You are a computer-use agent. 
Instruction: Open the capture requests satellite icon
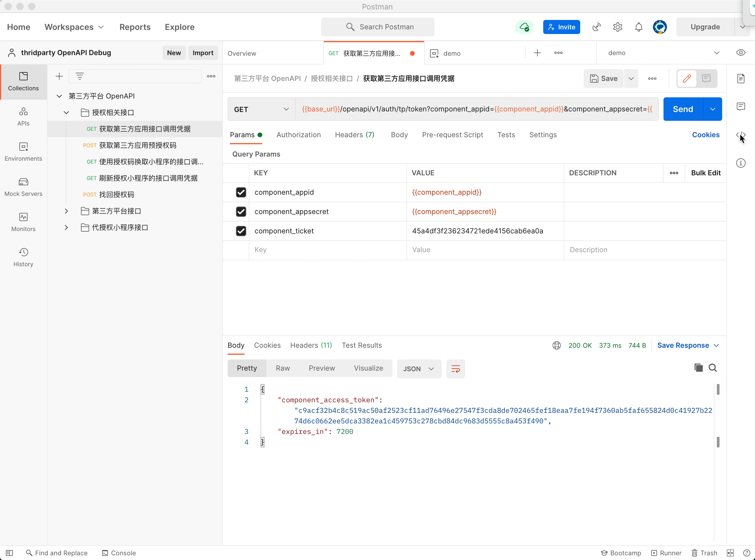(x=597, y=27)
